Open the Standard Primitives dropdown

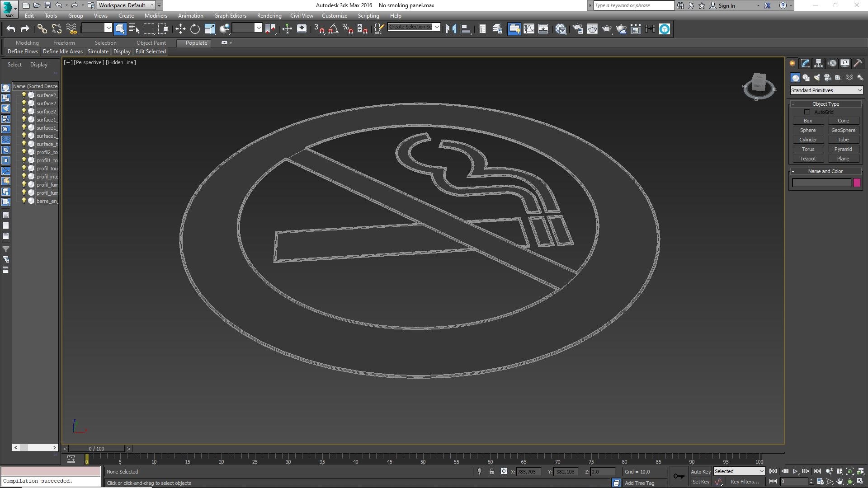[x=826, y=90]
